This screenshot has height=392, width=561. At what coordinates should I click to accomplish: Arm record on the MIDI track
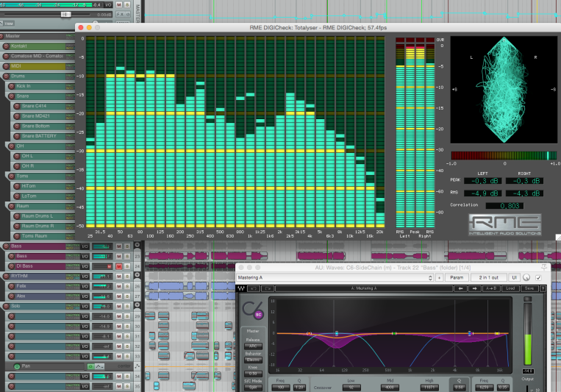tap(6, 66)
